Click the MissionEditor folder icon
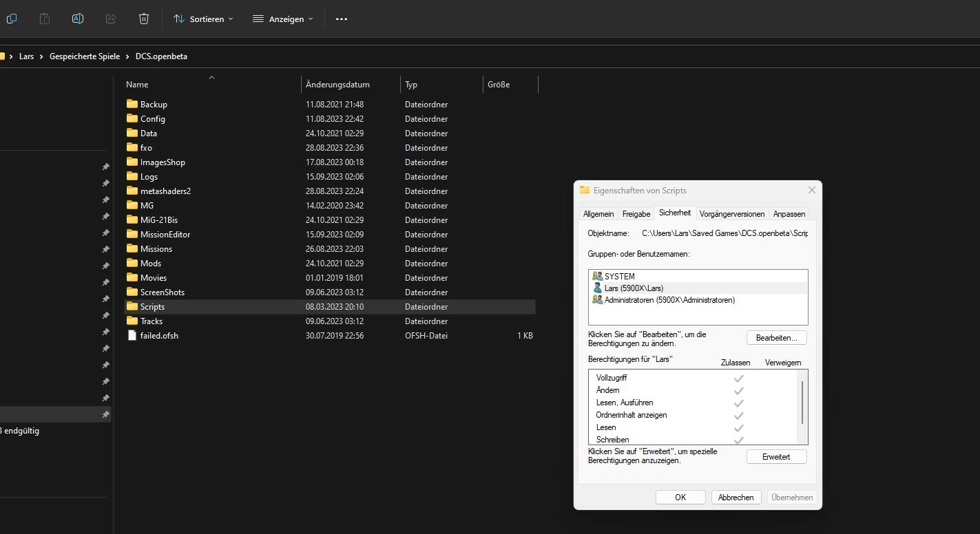Screen dimensions: 980x534 (133, 234)
